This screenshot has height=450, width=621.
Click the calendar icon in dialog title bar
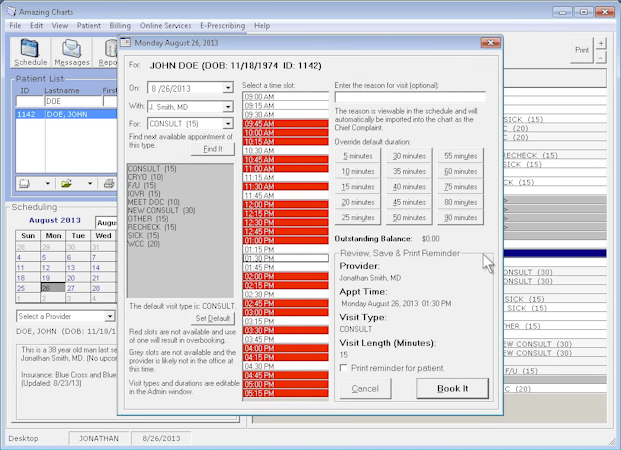pos(125,42)
